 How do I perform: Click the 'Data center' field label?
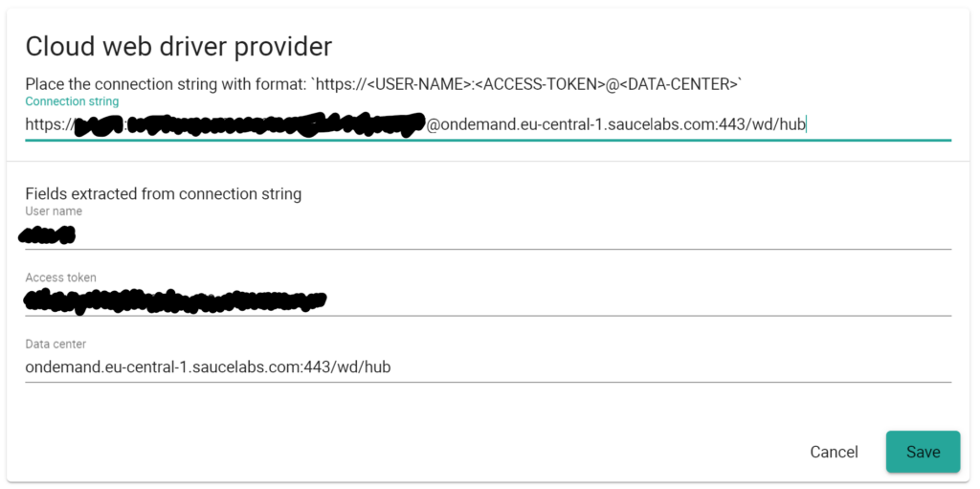[56, 344]
